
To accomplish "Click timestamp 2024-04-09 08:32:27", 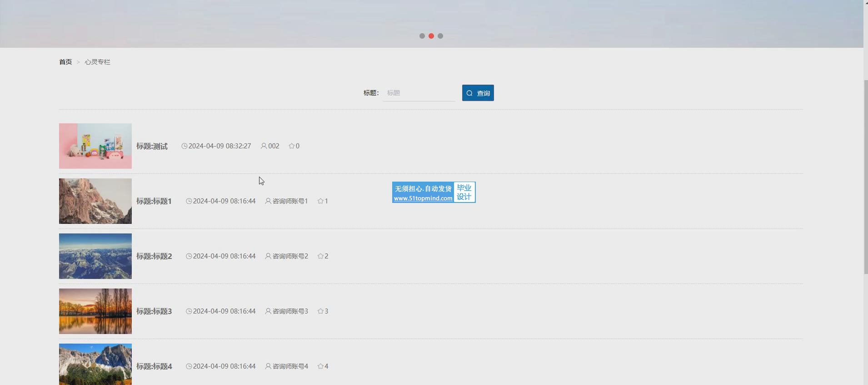I will pyautogui.click(x=220, y=146).
